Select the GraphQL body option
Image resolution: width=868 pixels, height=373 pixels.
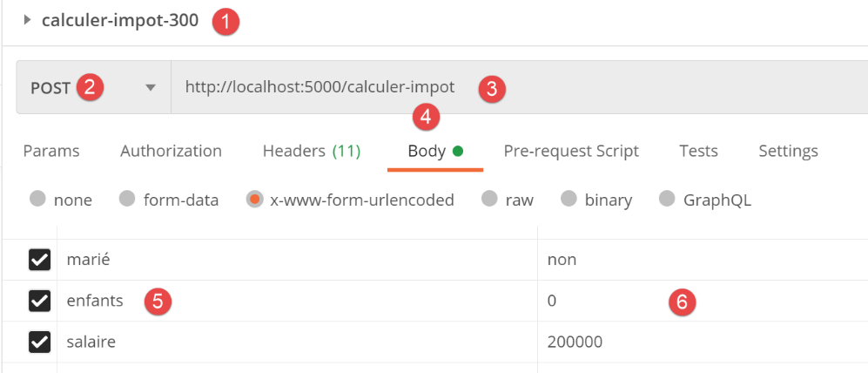point(668,200)
